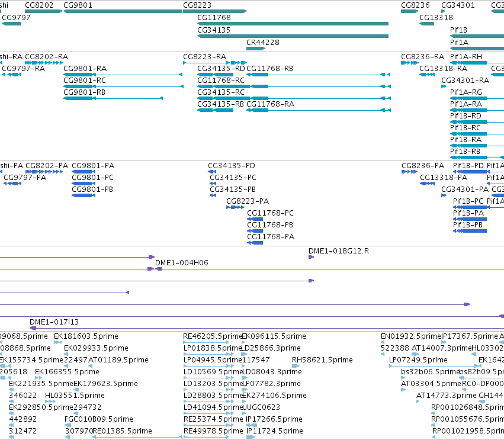Open the CG11768-PC protein

tap(255, 219)
